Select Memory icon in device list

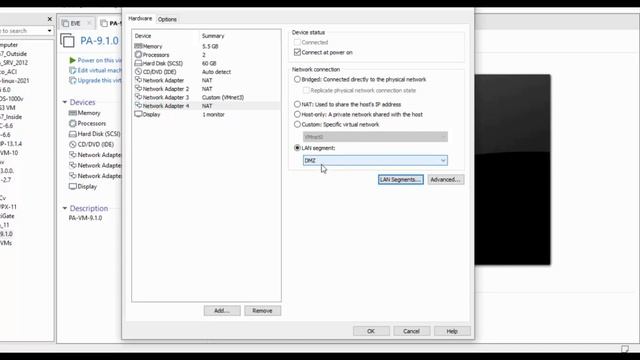point(138,46)
